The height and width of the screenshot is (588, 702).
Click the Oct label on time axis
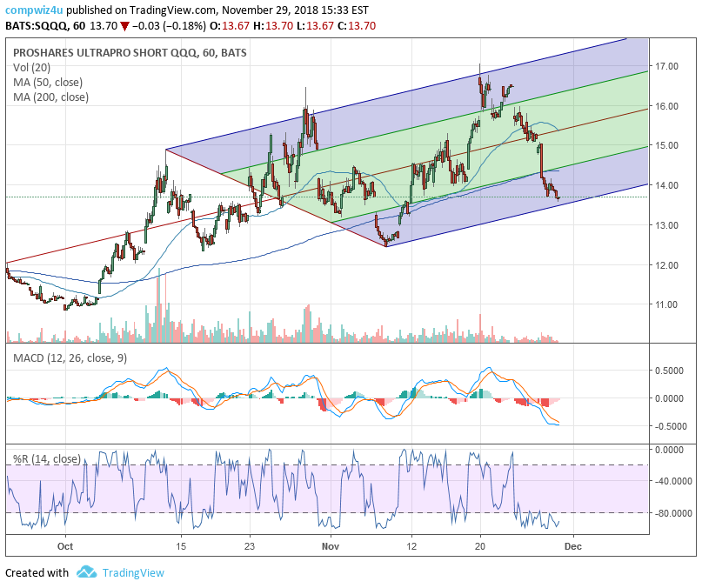click(65, 546)
